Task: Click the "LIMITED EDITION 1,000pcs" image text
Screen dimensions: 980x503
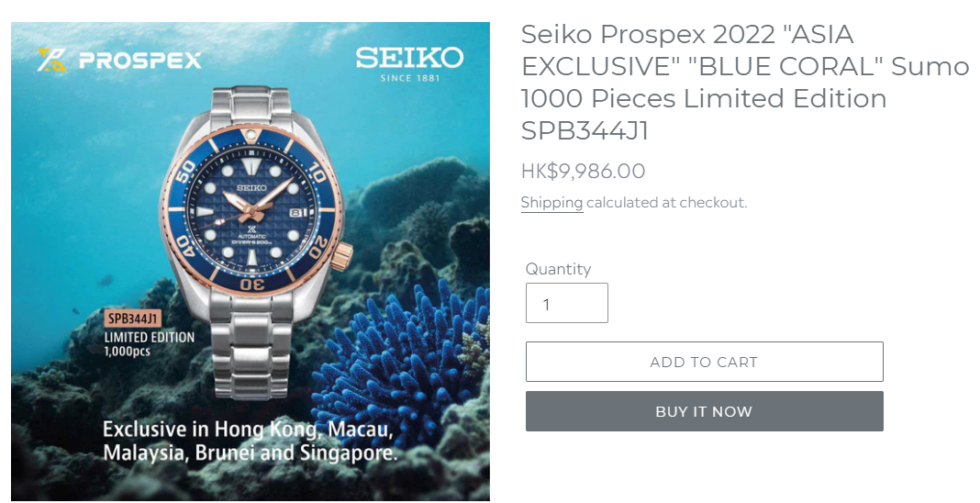Action: (x=148, y=345)
